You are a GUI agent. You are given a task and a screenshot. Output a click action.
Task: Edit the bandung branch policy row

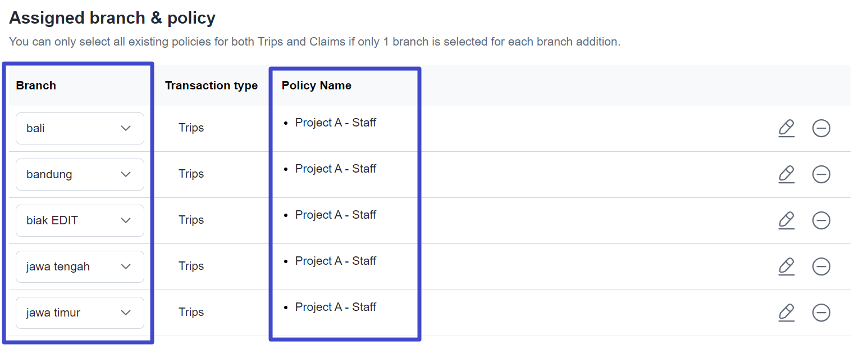coord(787,174)
